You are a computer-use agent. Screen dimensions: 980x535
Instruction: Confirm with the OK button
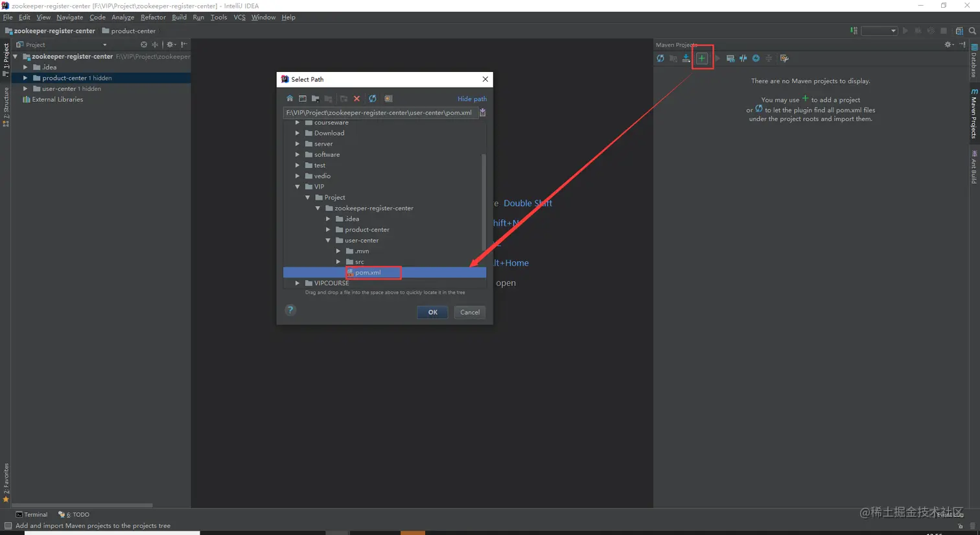(x=432, y=313)
